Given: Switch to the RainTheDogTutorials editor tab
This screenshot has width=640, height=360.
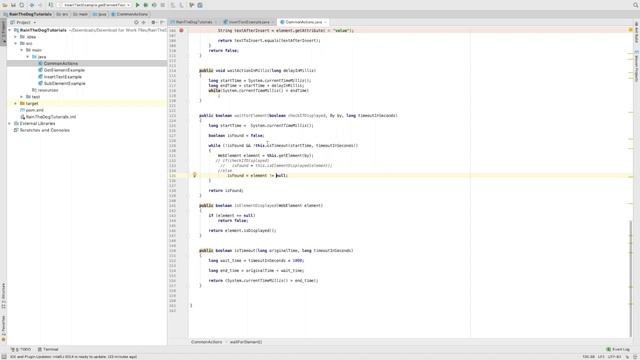Looking at the screenshot, I should (194, 22).
